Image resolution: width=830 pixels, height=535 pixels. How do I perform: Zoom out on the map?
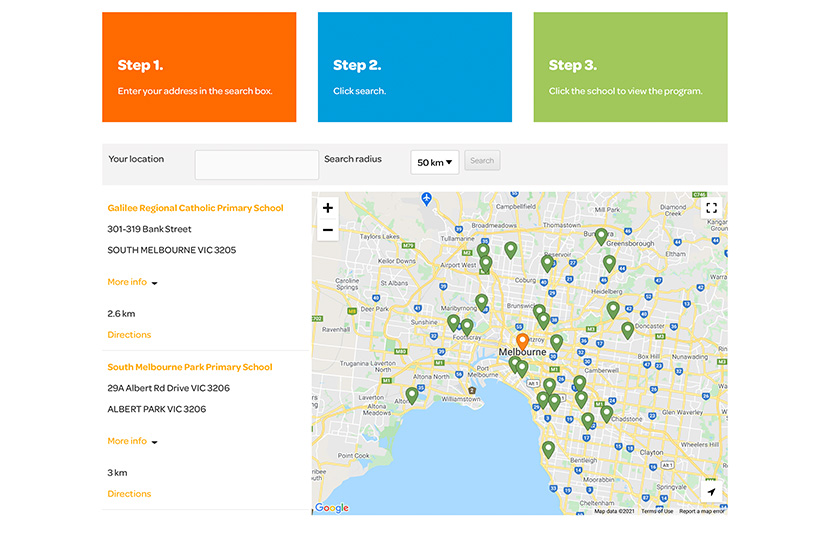click(x=328, y=231)
